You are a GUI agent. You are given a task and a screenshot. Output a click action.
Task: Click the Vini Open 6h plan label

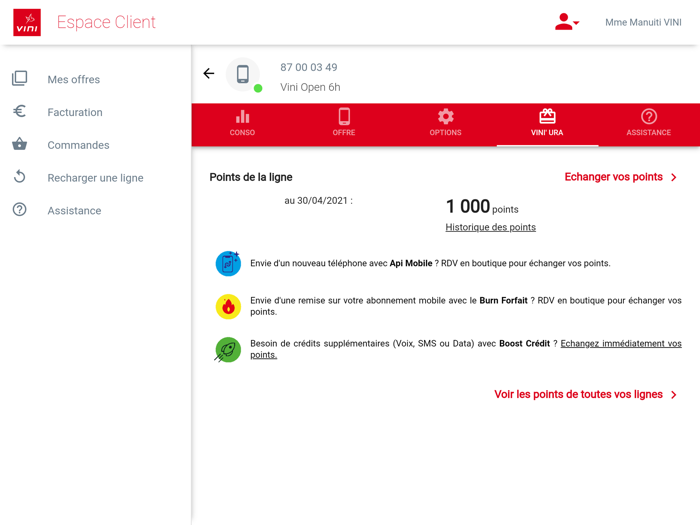[310, 87]
